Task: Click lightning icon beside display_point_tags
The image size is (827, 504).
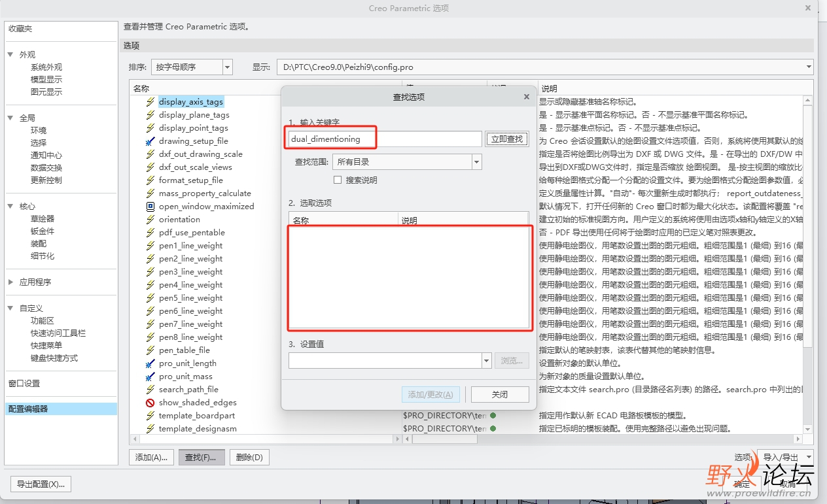Action: pos(150,128)
